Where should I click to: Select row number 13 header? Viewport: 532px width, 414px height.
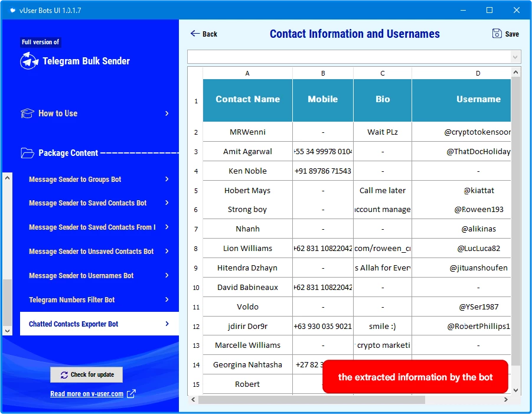coord(196,345)
